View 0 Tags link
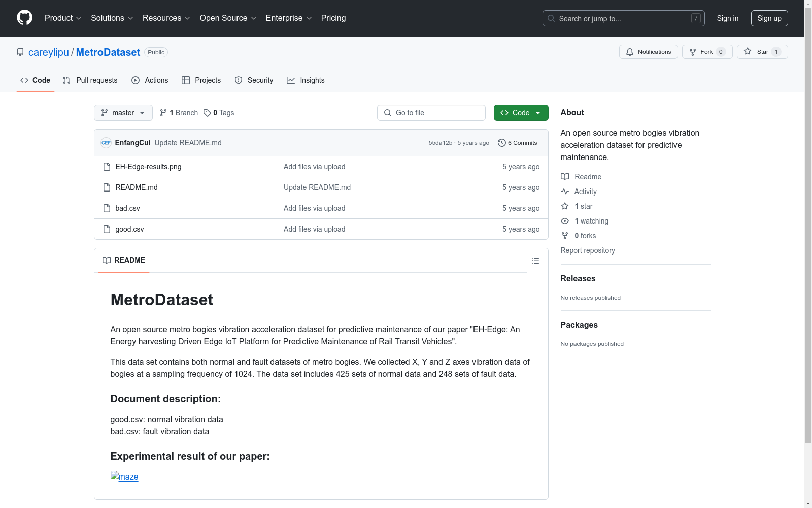This screenshot has width=812, height=508. tap(219, 113)
